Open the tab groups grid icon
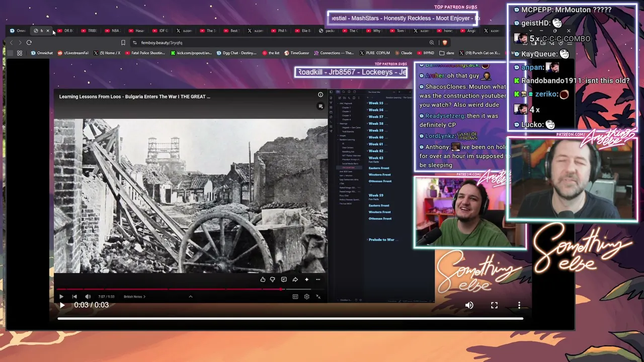Image resolution: width=644 pixels, height=362 pixels. 20,53
